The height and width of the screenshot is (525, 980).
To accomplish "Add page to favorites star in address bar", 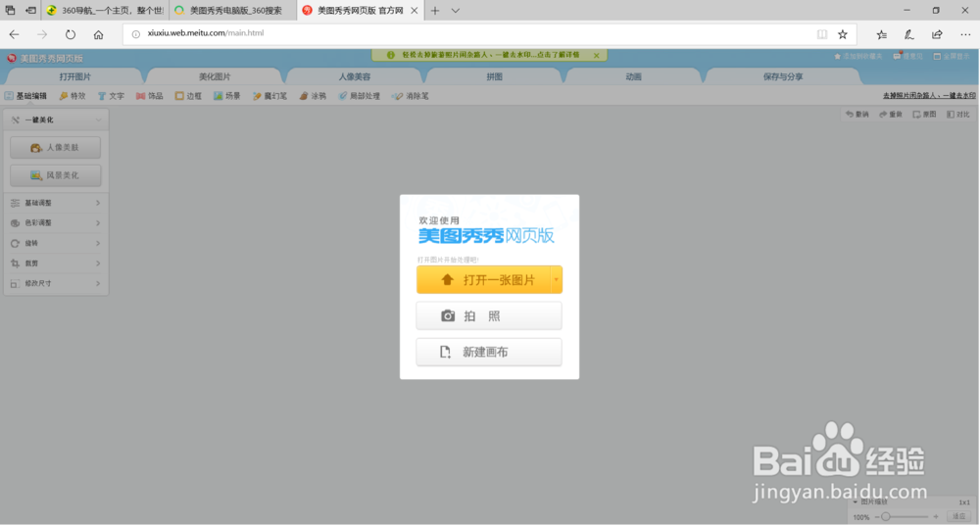I will coord(843,34).
